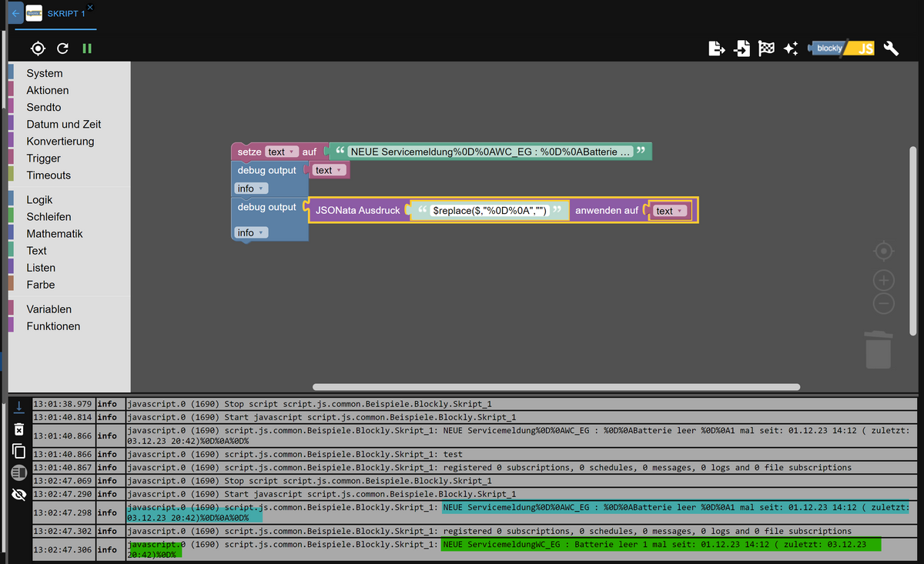This screenshot has height=564, width=924.
Task: Toggle the log columns layout icon
Action: point(19,472)
